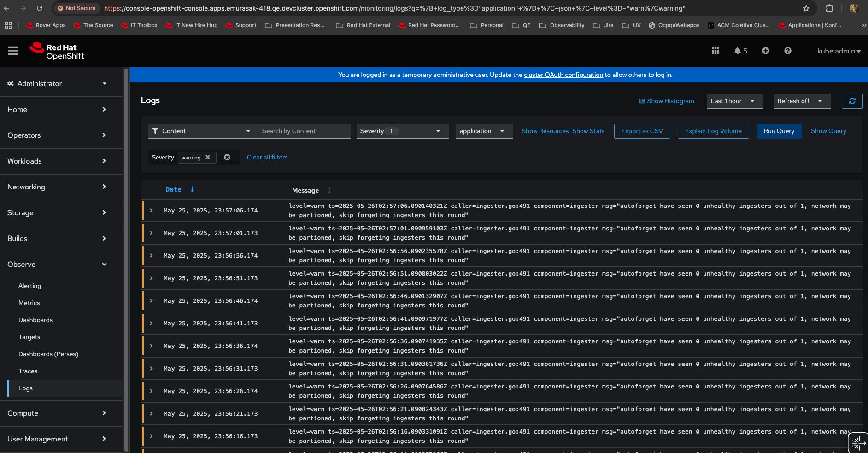Click the Run Query button
The image size is (868, 453).
point(779,131)
